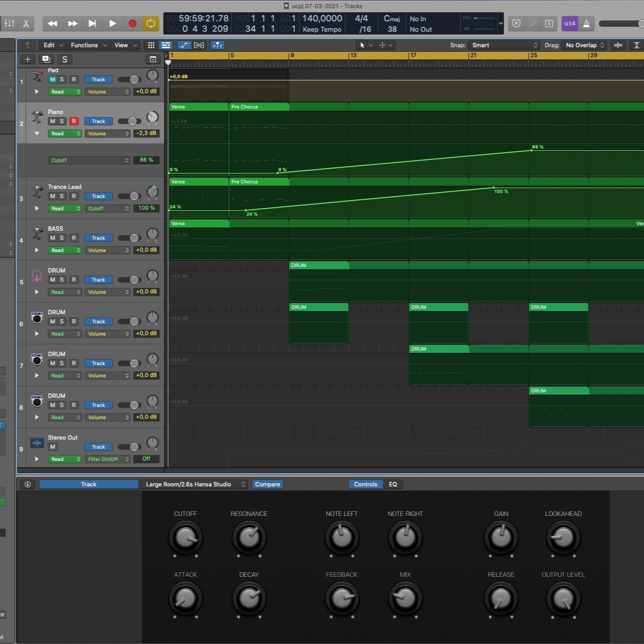Click the CUTOFF knob
This screenshot has height=644, width=644.
(x=185, y=537)
